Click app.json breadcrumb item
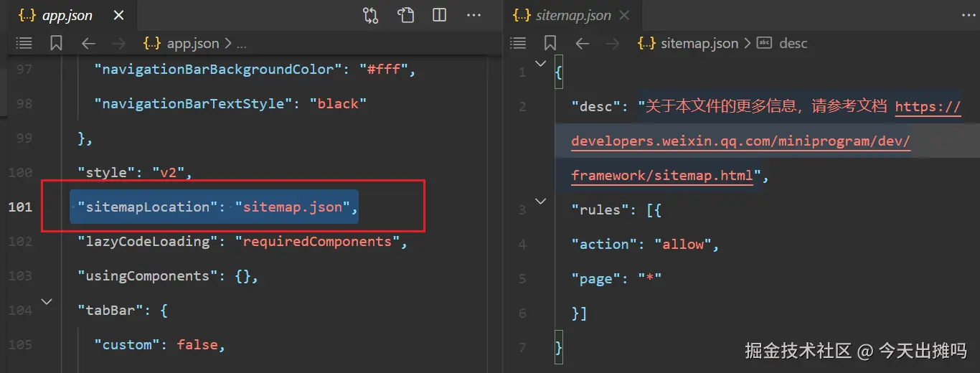The width and height of the screenshot is (980, 373). 182,44
